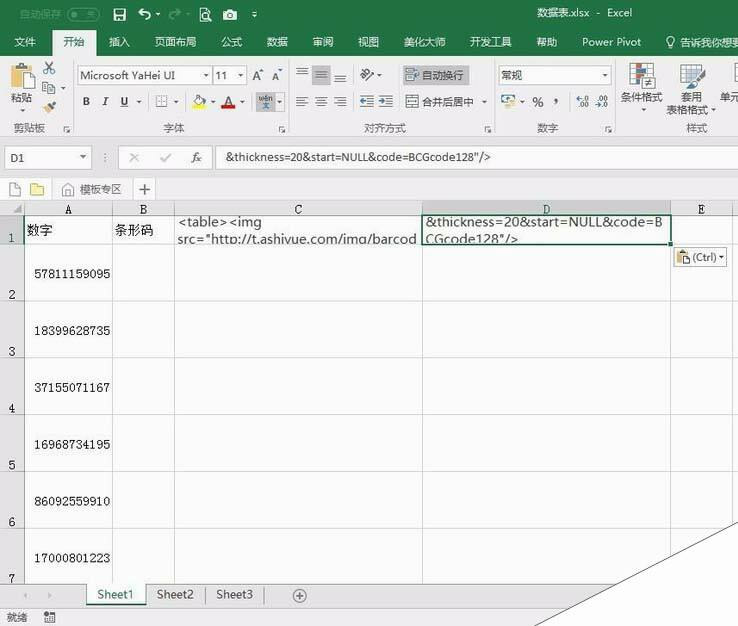Switch to the 公式 Formulas tab
This screenshot has height=626, width=738.
[x=232, y=42]
